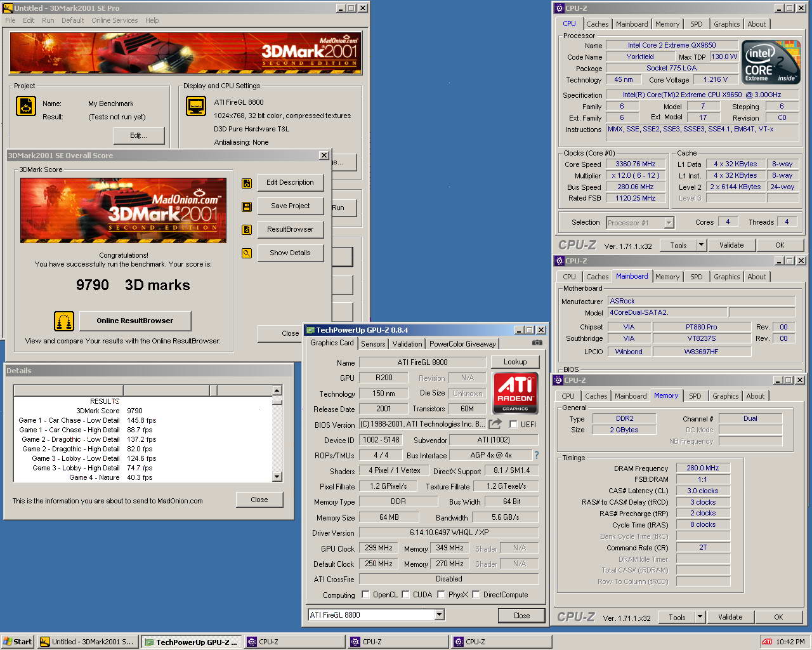Open the File menu in 3DMark2001
Image resolution: width=812 pixels, height=650 pixels.
click(10, 20)
